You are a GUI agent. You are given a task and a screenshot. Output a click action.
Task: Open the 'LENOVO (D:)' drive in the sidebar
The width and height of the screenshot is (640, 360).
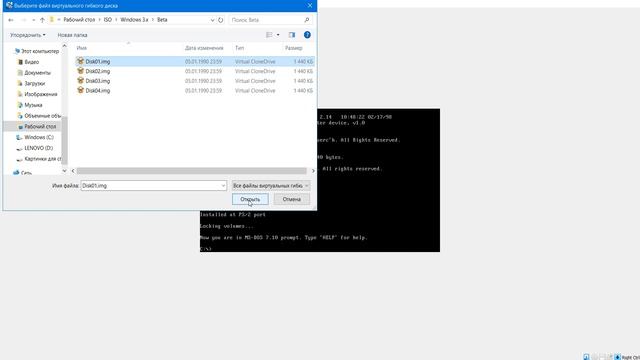tap(38, 148)
